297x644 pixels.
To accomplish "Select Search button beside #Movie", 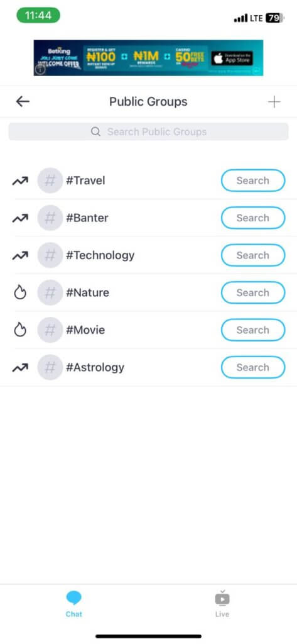I will (x=253, y=330).
